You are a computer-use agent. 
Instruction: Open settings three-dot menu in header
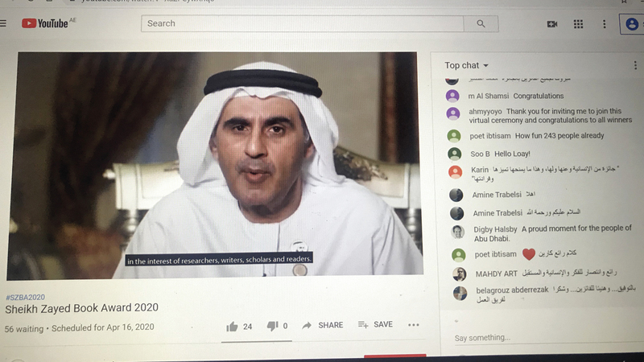tap(604, 24)
